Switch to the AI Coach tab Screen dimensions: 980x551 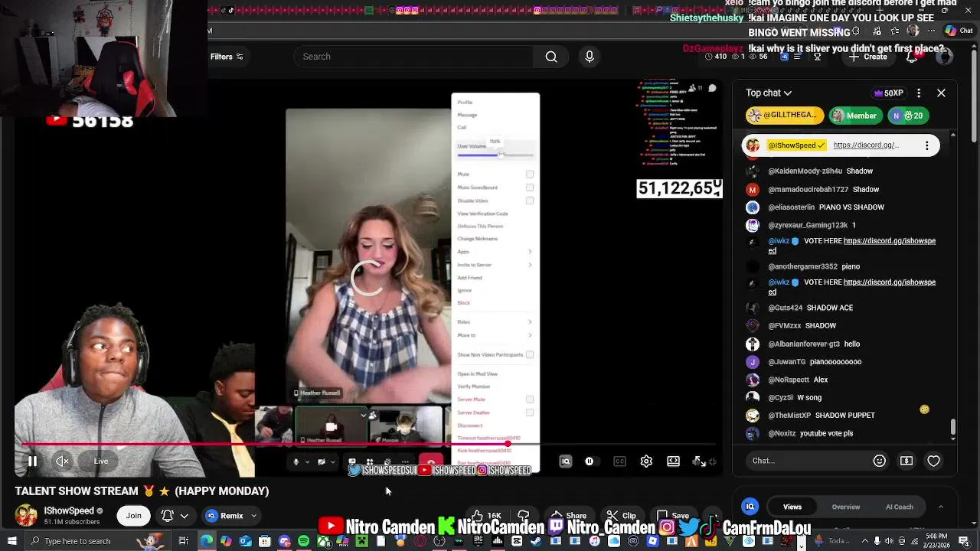[x=899, y=507]
